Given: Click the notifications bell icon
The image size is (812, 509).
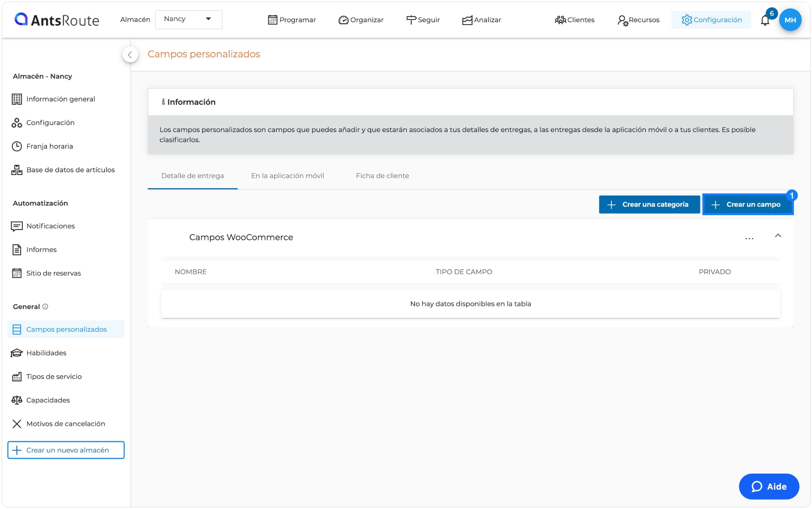Looking at the screenshot, I should tap(765, 21).
